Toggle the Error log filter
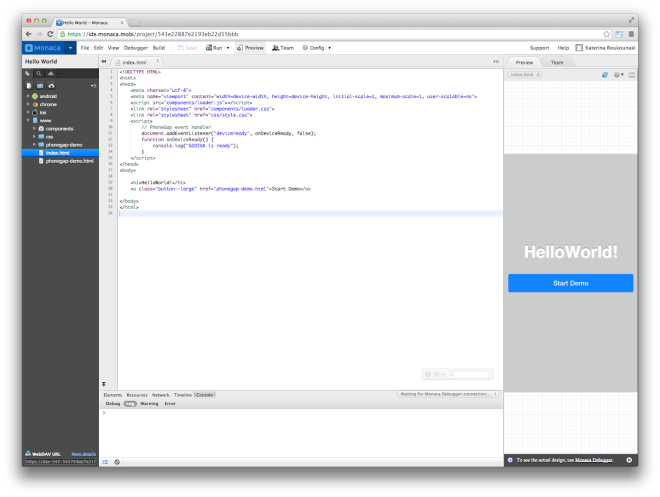Viewport: 660px width, 497px height. point(170,404)
